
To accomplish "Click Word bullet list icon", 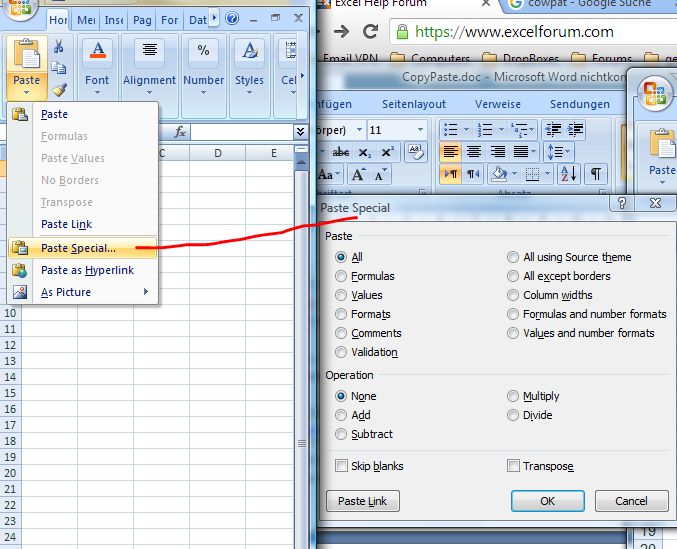I will point(451,129).
